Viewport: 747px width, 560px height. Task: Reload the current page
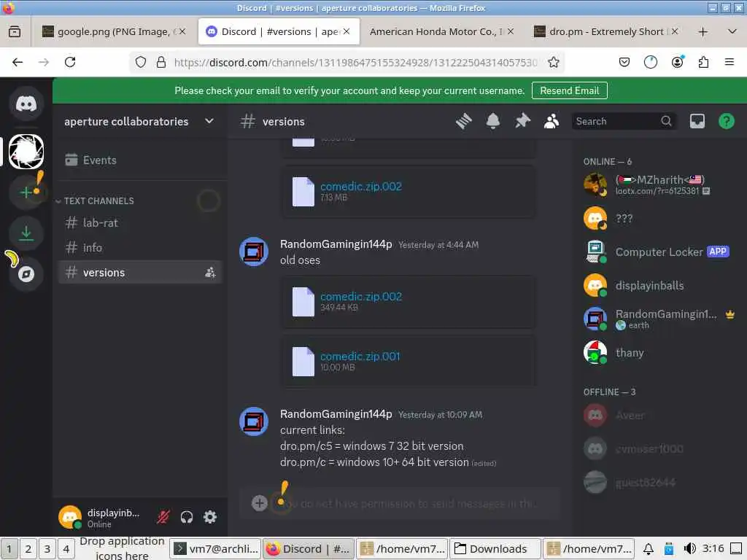70,63
